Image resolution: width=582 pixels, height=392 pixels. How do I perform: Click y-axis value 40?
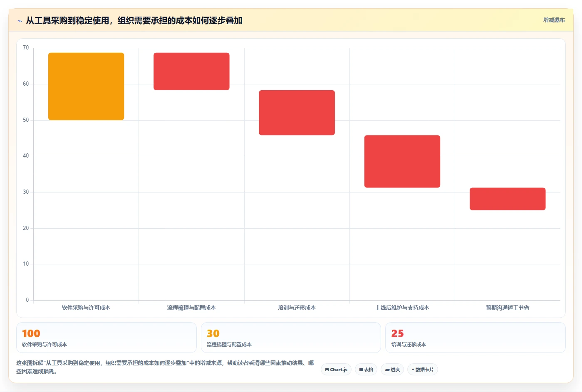[26, 156]
